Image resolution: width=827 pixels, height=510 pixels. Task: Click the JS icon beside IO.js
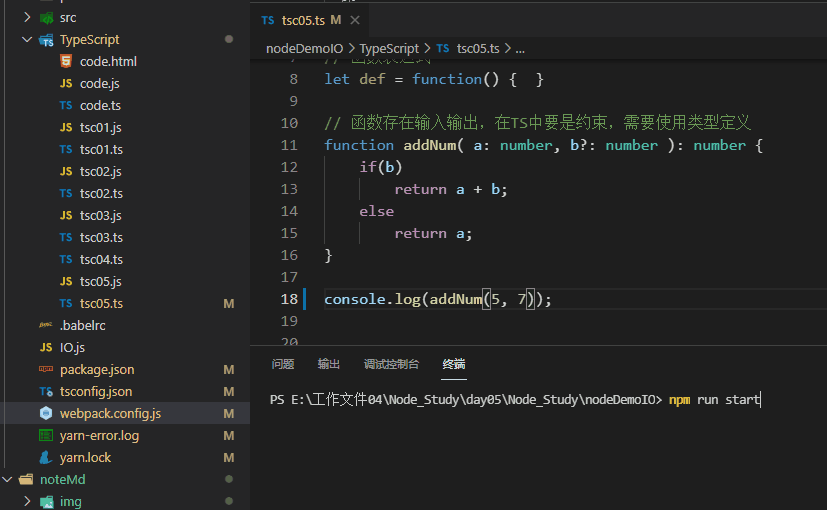(x=46, y=348)
